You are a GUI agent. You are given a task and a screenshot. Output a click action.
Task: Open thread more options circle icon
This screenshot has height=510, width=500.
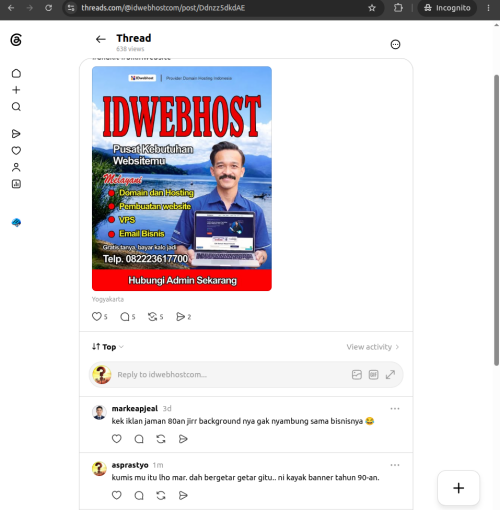tap(395, 44)
